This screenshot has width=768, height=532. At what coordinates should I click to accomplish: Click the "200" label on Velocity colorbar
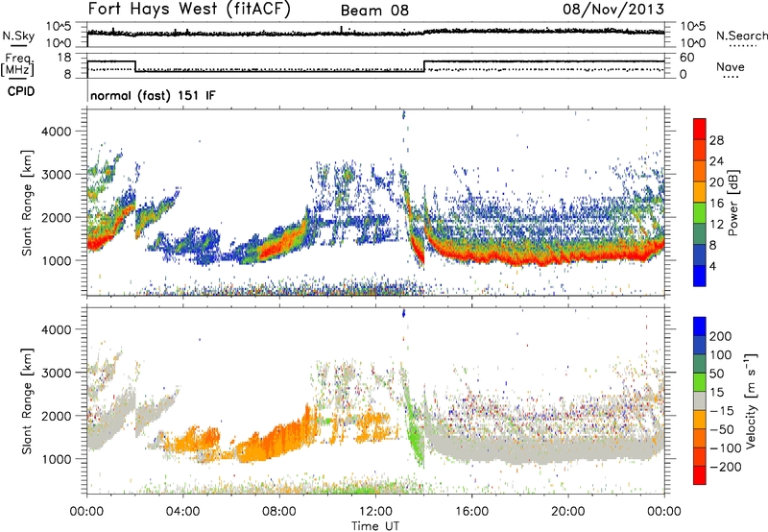[721, 336]
